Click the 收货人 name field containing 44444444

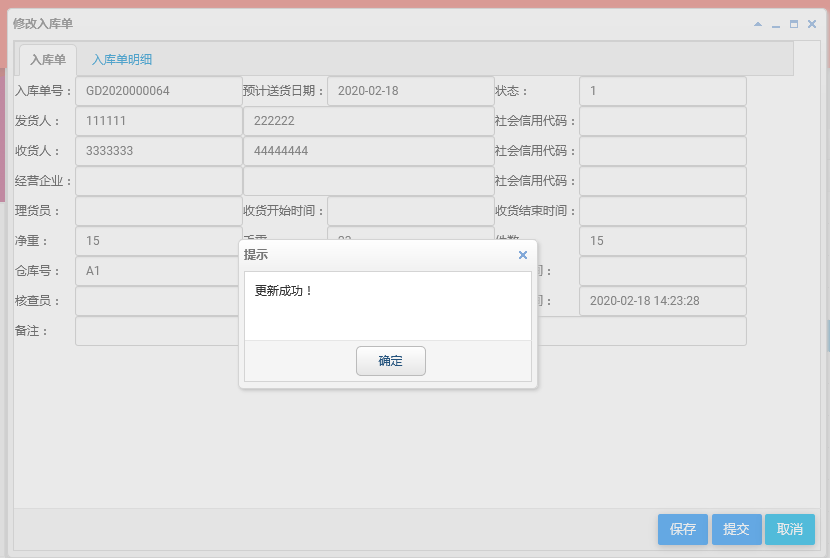[x=369, y=151]
